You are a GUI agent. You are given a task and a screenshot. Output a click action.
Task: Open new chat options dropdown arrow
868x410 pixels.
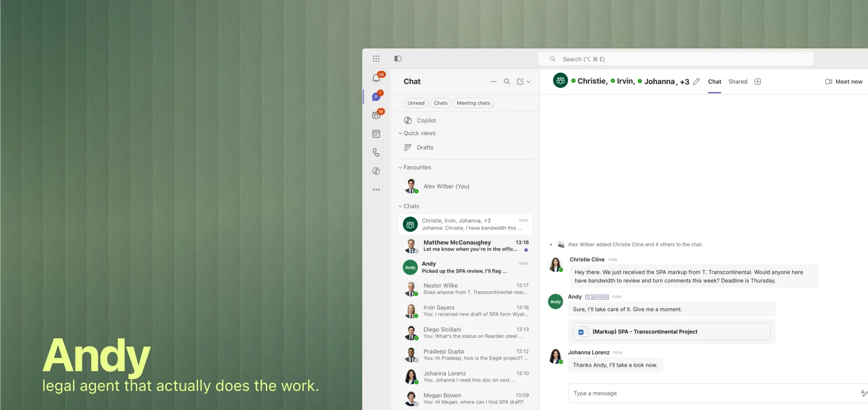(x=528, y=81)
